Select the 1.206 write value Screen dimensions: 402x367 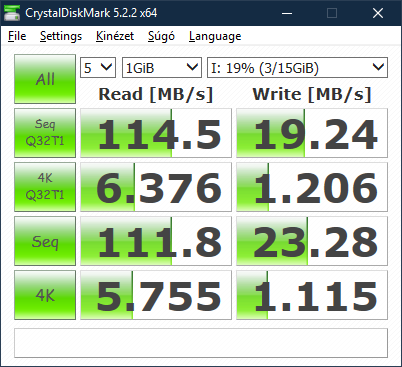coord(312,187)
